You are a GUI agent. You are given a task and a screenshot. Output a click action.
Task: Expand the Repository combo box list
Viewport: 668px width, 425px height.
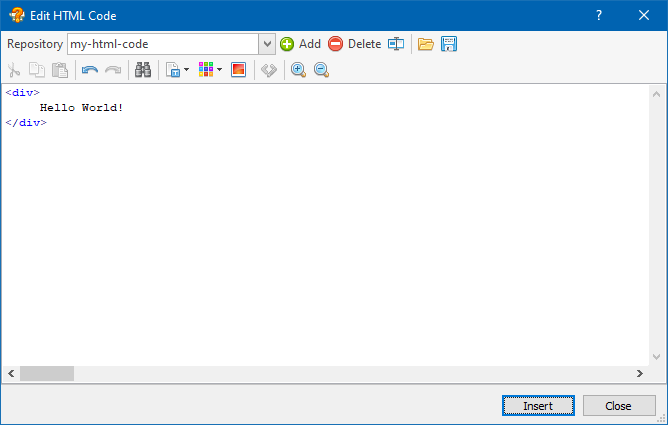point(267,44)
